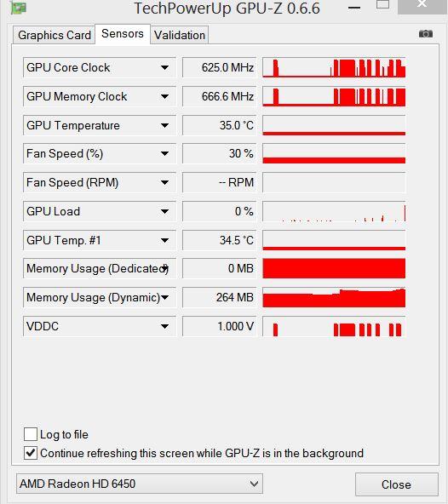
Task: Expand the GPU Memory Clock dropdown arrow
Action: pos(164,96)
